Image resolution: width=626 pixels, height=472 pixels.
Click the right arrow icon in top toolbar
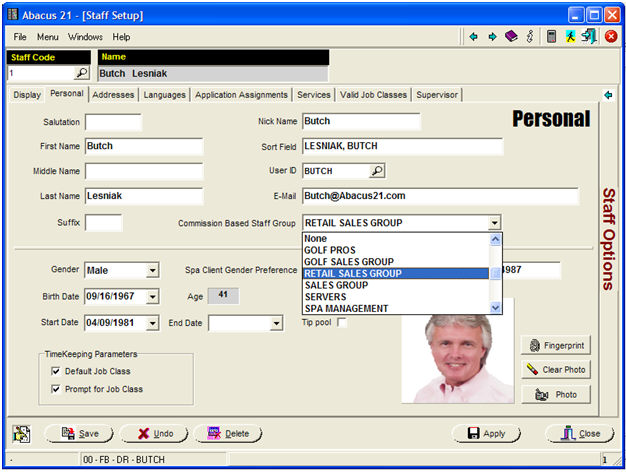(x=492, y=36)
